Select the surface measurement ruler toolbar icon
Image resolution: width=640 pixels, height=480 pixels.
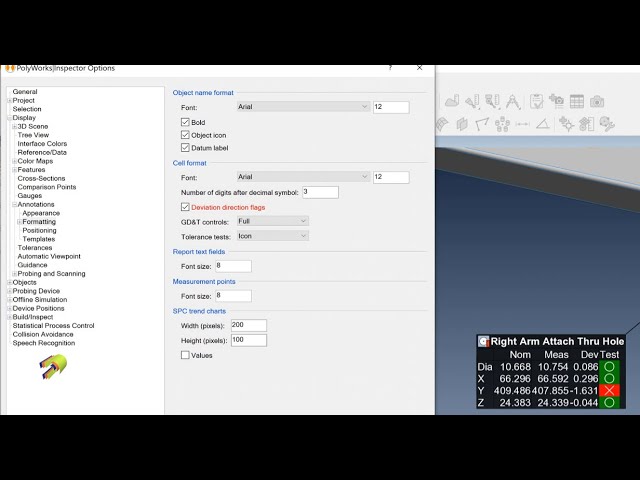(x=452, y=101)
